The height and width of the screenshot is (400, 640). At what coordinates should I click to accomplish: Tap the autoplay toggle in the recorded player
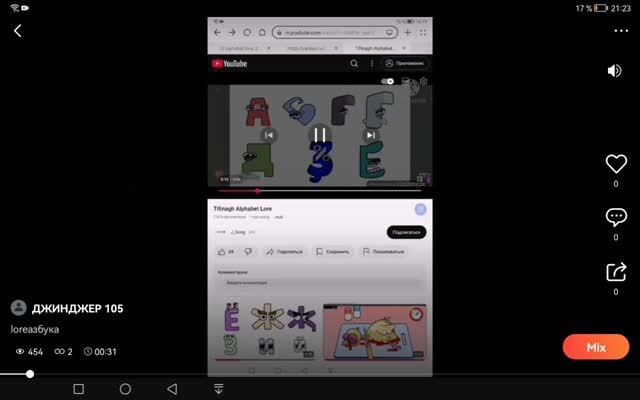[387, 81]
